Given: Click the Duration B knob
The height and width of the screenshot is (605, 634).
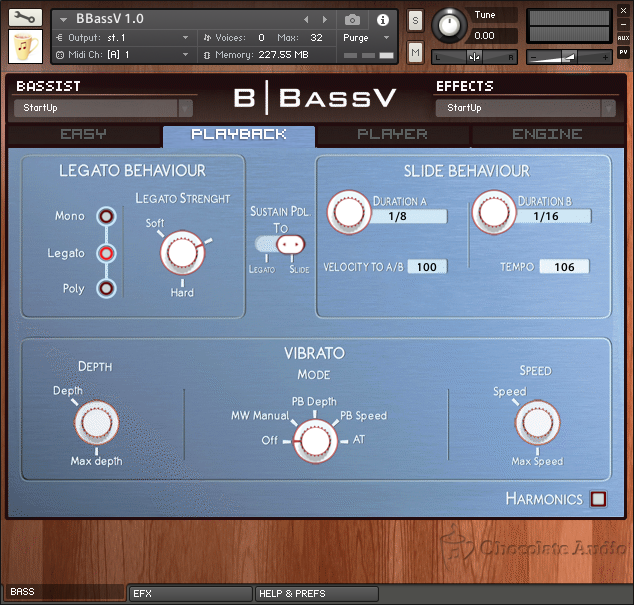Looking at the screenshot, I should [x=494, y=212].
